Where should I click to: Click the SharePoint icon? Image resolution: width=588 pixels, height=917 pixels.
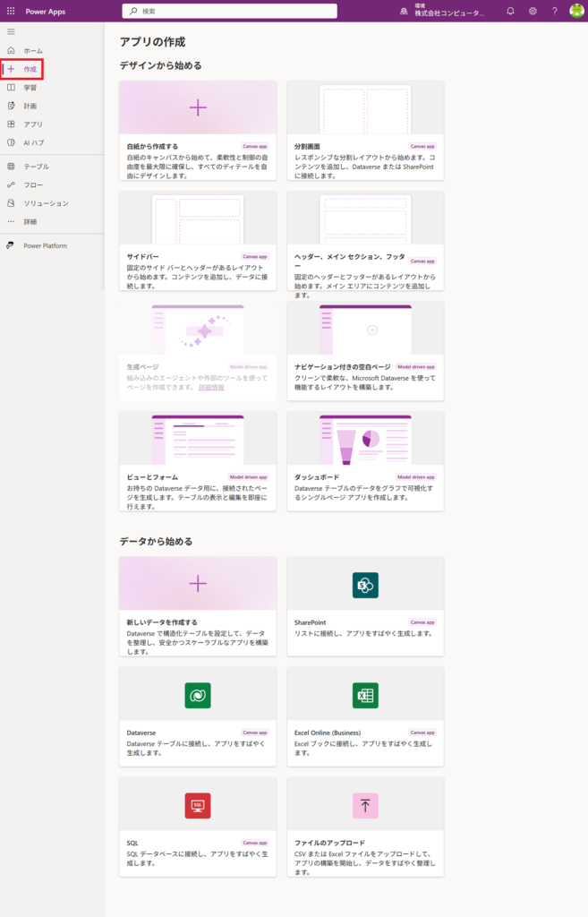click(x=365, y=585)
